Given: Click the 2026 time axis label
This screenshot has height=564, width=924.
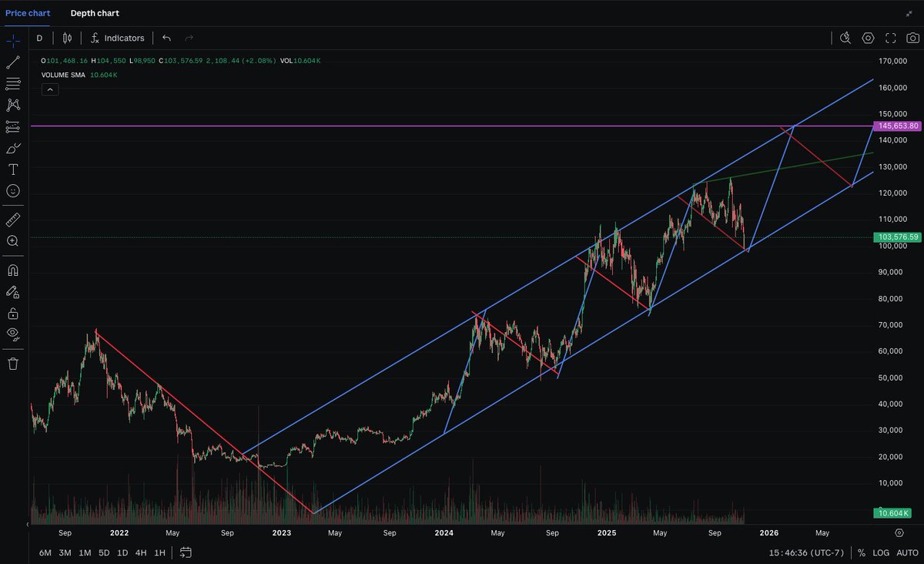Looking at the screenshot, I should click(x=768, y=532).
